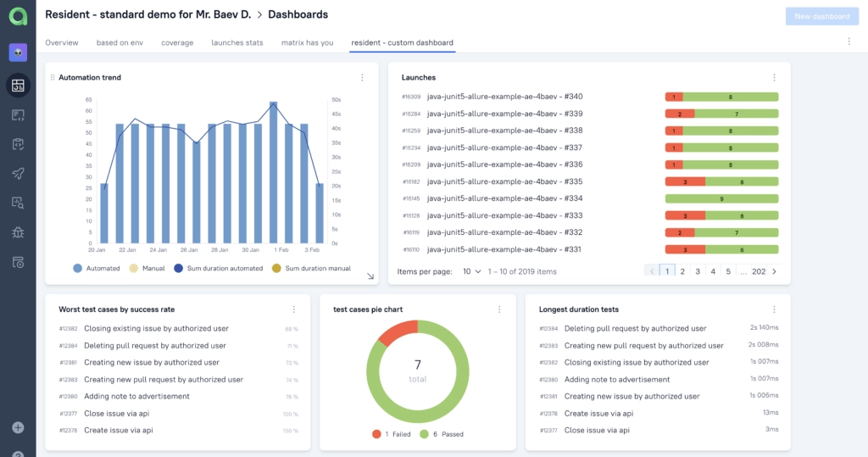Toggle the Failed legend in pie chart
The width and height of the screenshot is (868, 457).
(x=391, y=434)
